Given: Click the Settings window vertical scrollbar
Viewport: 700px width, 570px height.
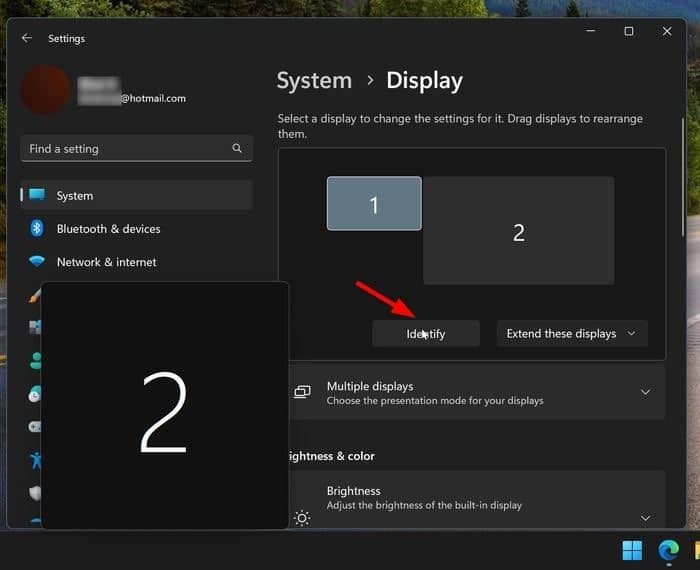Looking at the screenshot, I should pyautogui.click(x=683, y=177).
